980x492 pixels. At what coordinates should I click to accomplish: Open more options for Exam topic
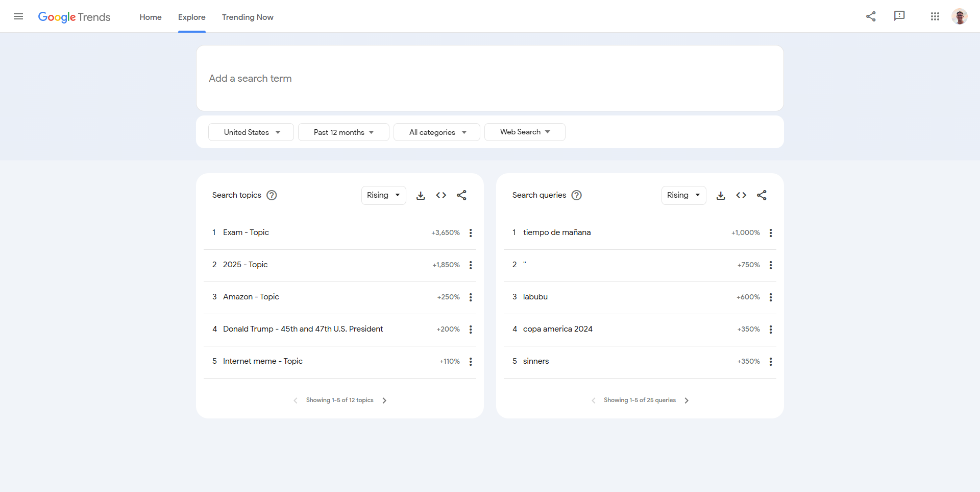[x=471, y=233]
